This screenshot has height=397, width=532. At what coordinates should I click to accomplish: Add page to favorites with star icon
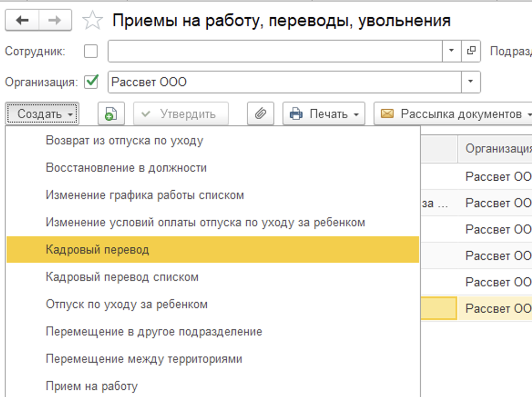[92, 20]
